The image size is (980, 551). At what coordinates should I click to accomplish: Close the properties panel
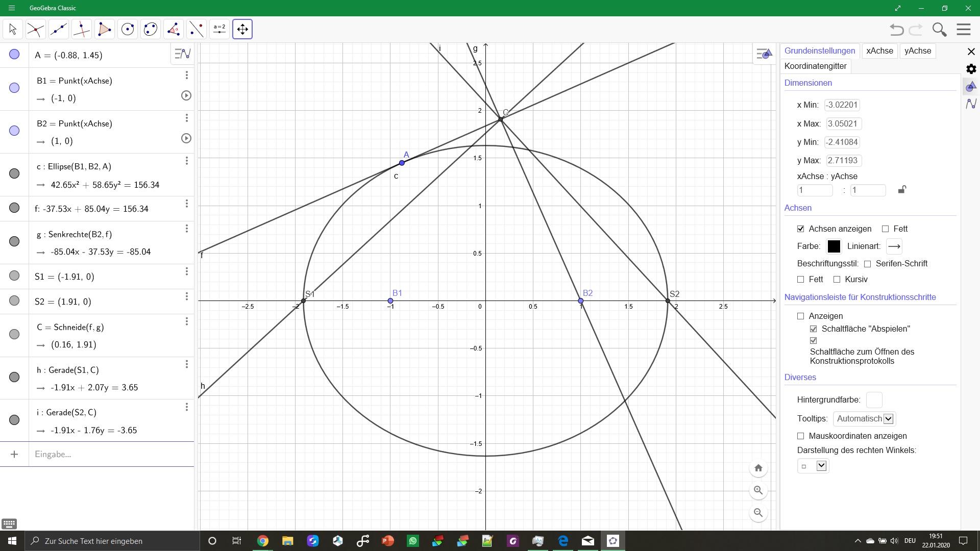[971, 52]
